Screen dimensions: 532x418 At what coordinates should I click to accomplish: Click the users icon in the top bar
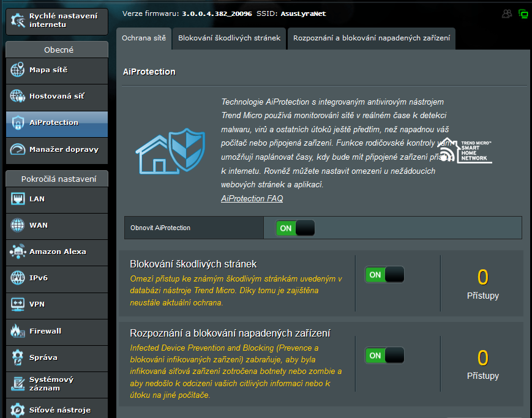tap(506, 13)
